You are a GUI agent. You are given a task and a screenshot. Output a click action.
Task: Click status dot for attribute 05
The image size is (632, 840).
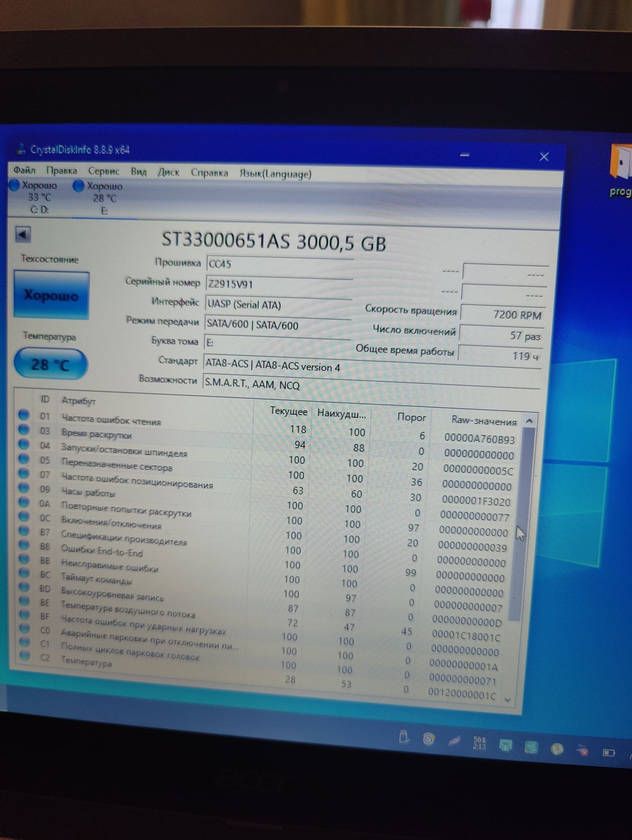tap(24, 459)
